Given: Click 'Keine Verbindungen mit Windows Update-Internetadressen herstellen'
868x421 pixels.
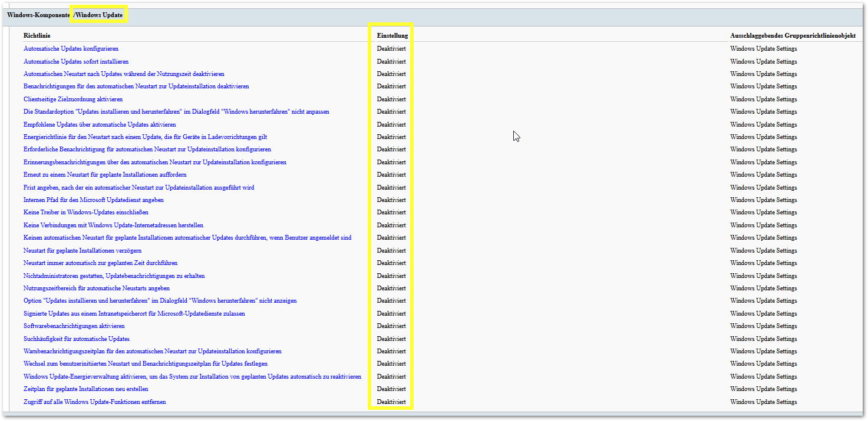Looking at the screenshot, I should (113, 226).
